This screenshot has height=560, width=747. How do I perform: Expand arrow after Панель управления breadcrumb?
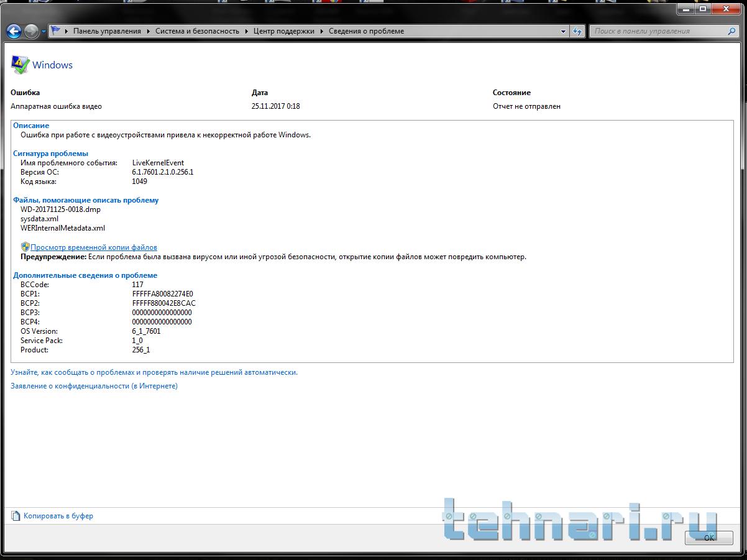(149, 31)
